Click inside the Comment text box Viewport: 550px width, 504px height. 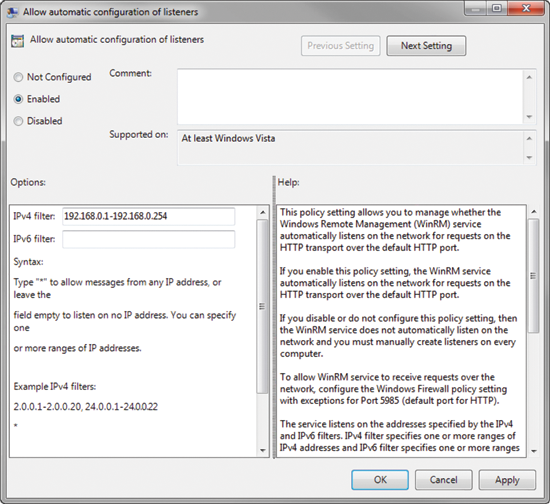[x=350, y=96]
